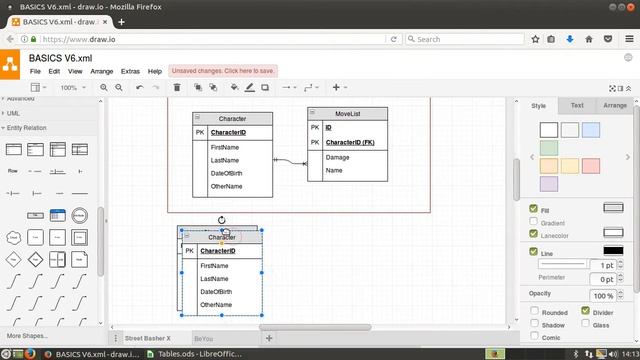This screenshot has width=640, height=360.
Task: Delete the selected shape with trash icon
Action: coord(177,87)
